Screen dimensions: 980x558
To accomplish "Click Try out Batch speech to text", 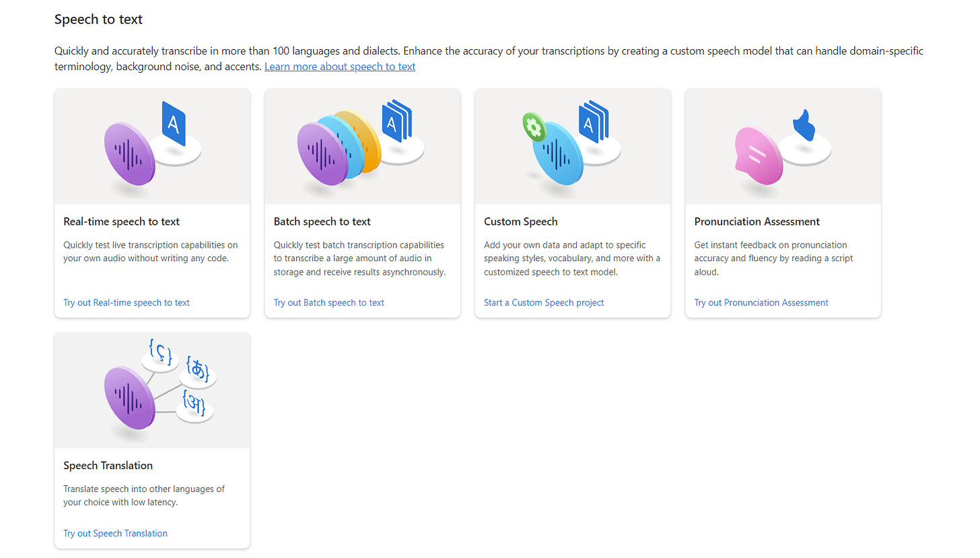I will pyautogui.click(x=328, y=302).
